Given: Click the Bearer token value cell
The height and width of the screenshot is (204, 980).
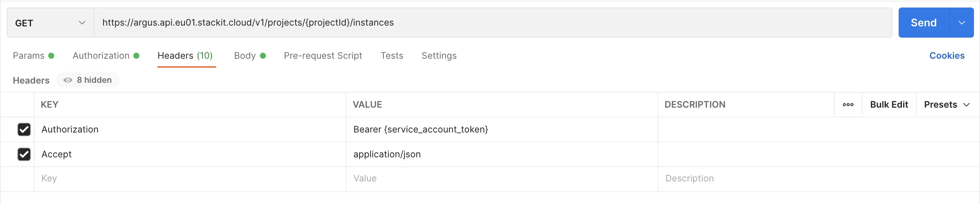Looking at the screenshot, I should point(501,129).
